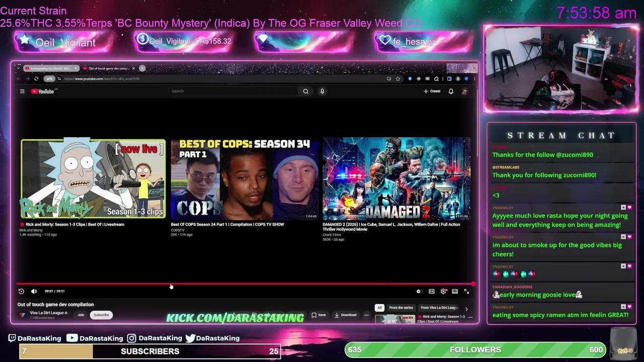The height and width of the screenshot is (362, 644).
Task: Click the video title 'Out of touch game dev compilation'
Action: click(x=55, y=304)
